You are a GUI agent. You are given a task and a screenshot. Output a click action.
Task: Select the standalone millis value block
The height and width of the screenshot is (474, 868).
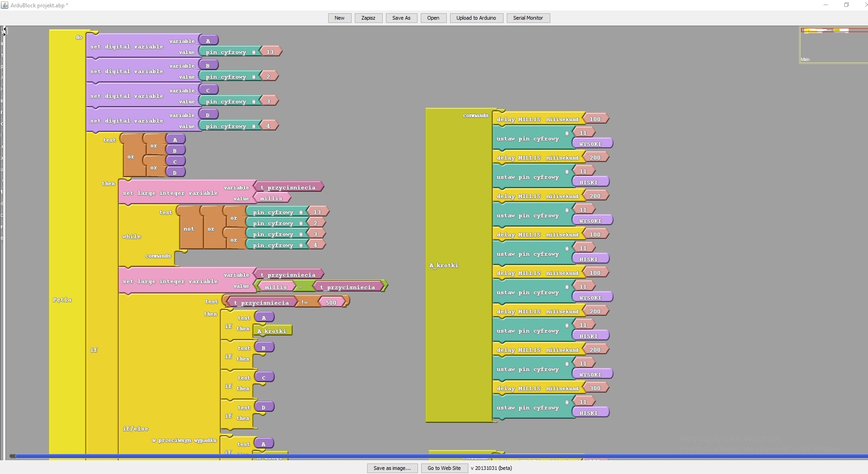pos(271,198)
